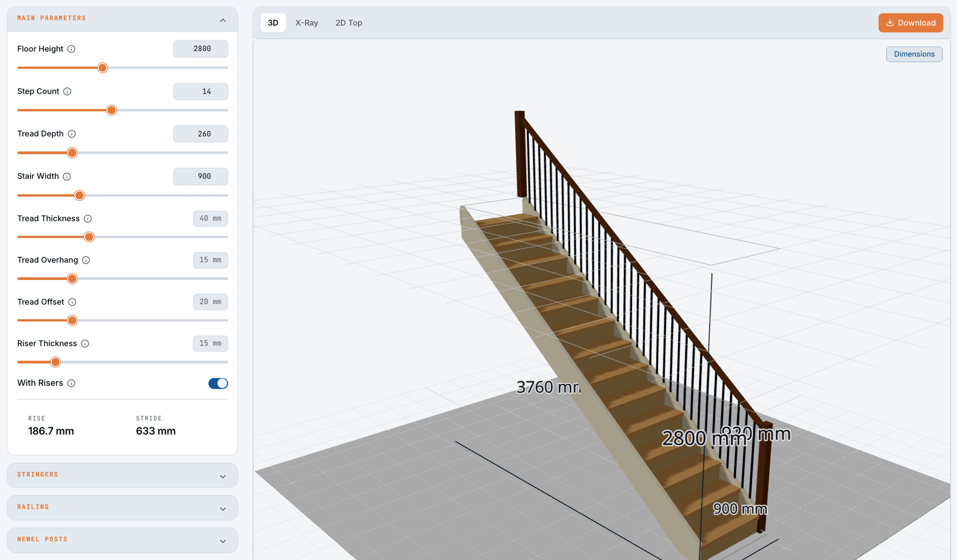Image resolution: width=957 pixels, height=560 pixels.
Task: Click the Stair Width slider handle
Action: (x=80, y=195)
